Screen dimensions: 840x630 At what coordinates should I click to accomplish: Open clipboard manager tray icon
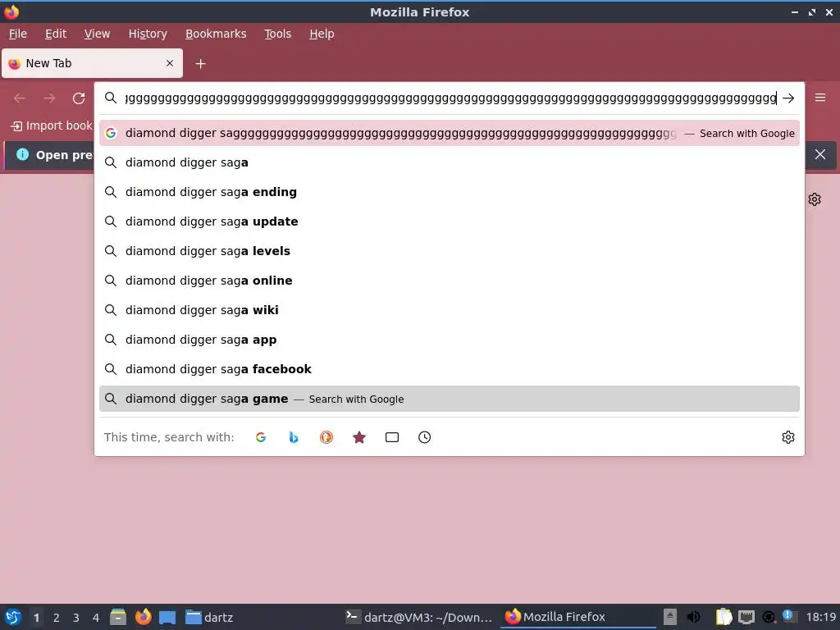coord(724,617)
